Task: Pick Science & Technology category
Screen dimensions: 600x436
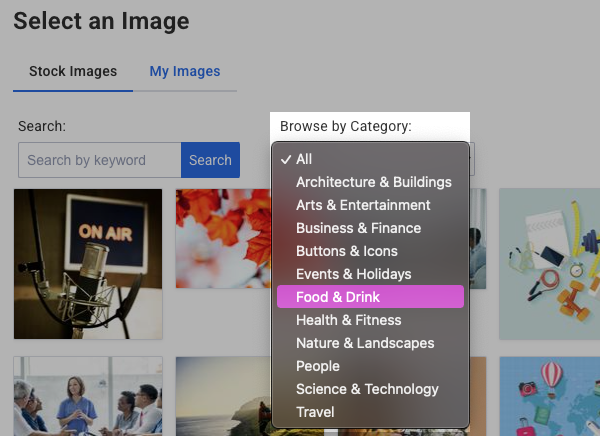Action: coord(367,389)
